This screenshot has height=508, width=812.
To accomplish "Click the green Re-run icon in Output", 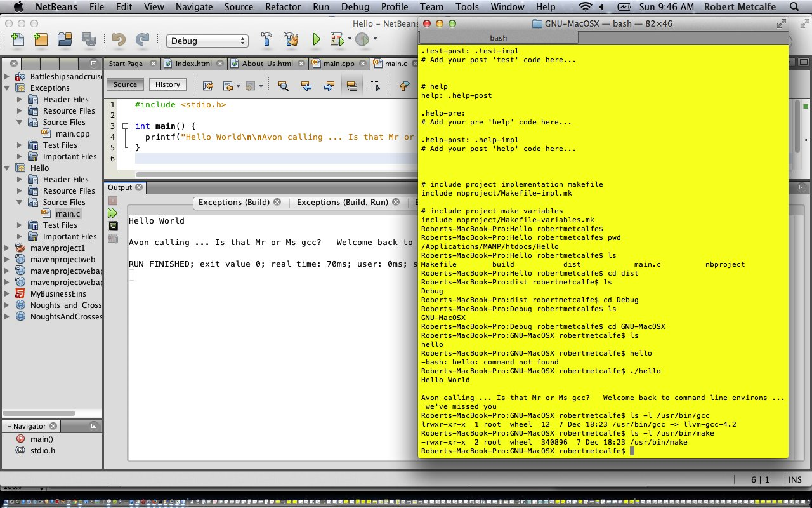I will pyautogui.click(x=113, y=213).
